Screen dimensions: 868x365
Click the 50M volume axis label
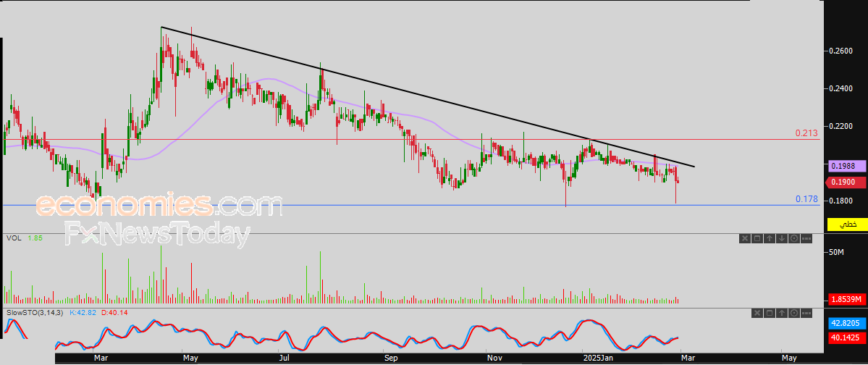835,253
